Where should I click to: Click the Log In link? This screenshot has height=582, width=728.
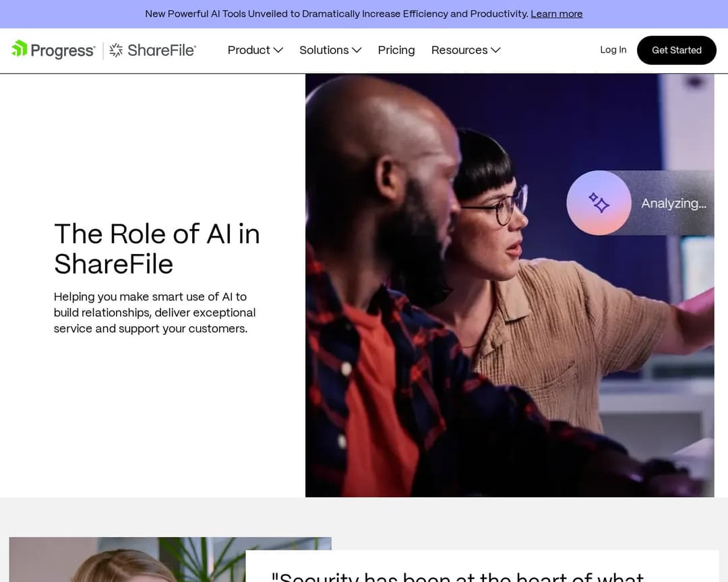pyautogui.click(x=613, y=50)
